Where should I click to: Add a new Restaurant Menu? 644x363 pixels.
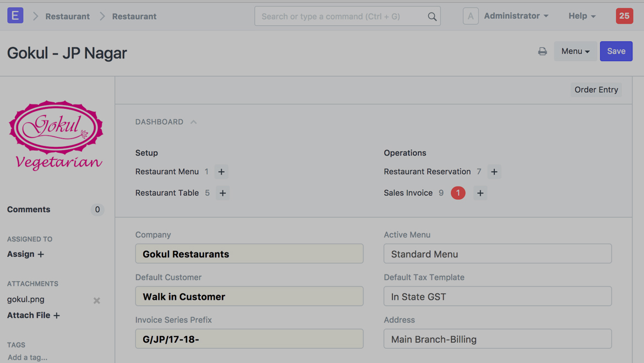click(x=221, y=172)
